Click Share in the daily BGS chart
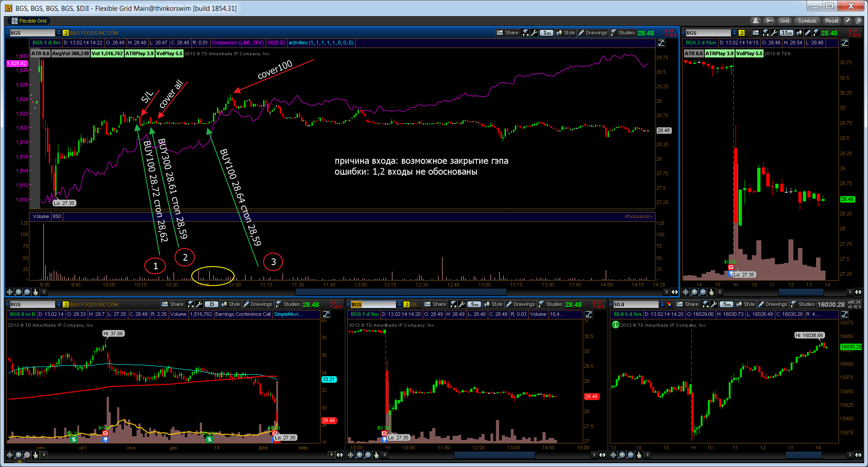Screen dimensions: 868x467 (x=173, y=304)
